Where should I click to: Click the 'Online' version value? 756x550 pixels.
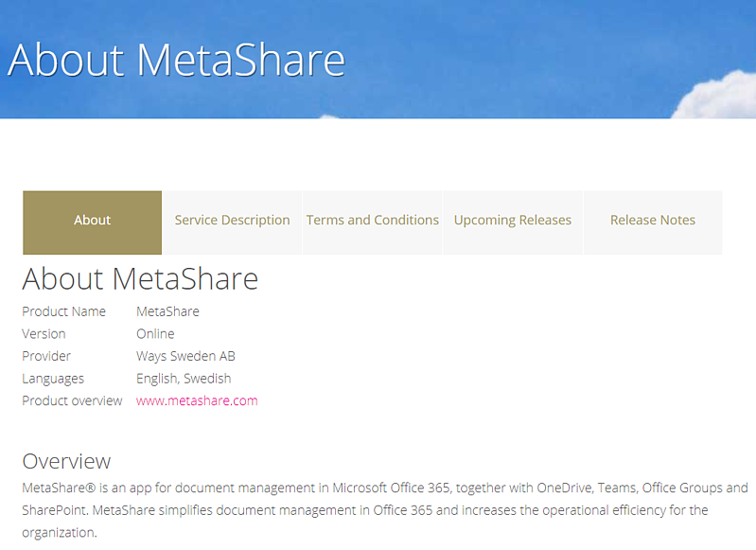(x=155, y=334)
